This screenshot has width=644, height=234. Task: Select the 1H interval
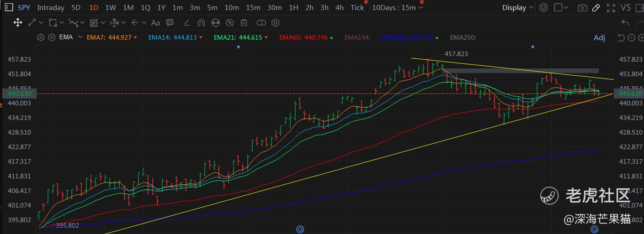point(293,7)
